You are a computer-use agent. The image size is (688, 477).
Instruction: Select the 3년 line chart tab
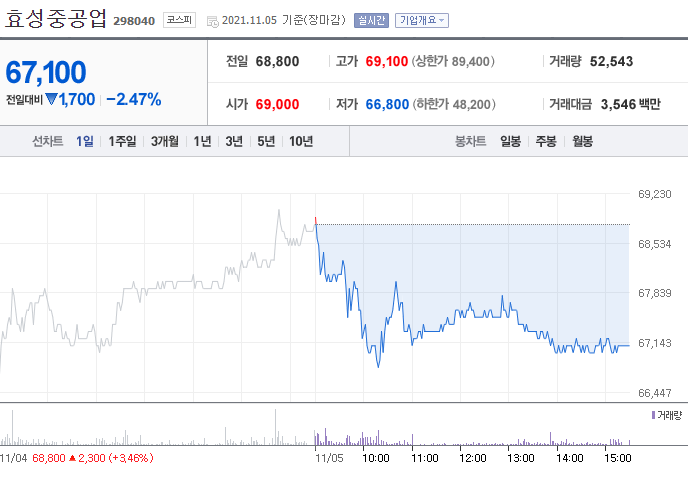(x=234, y=141)
